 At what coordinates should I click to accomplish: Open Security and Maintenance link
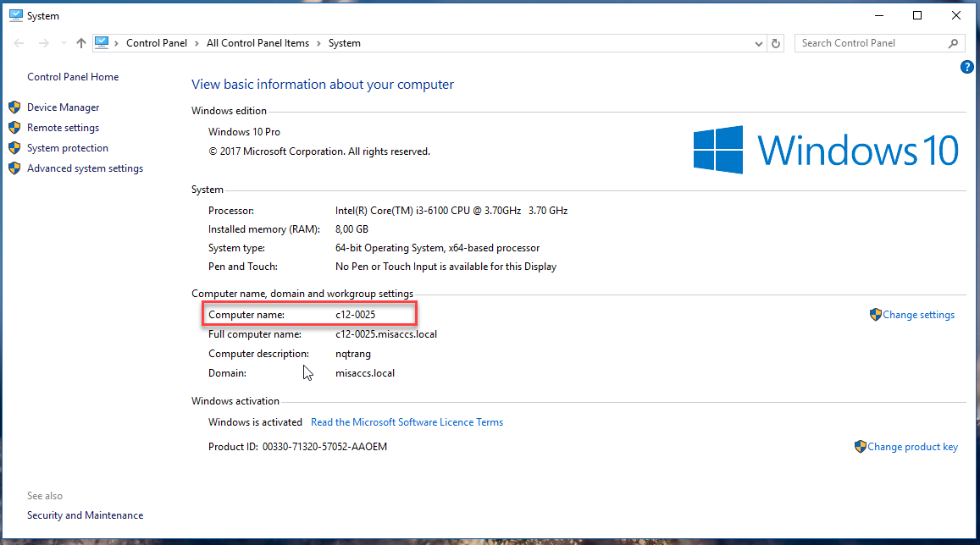85,515
